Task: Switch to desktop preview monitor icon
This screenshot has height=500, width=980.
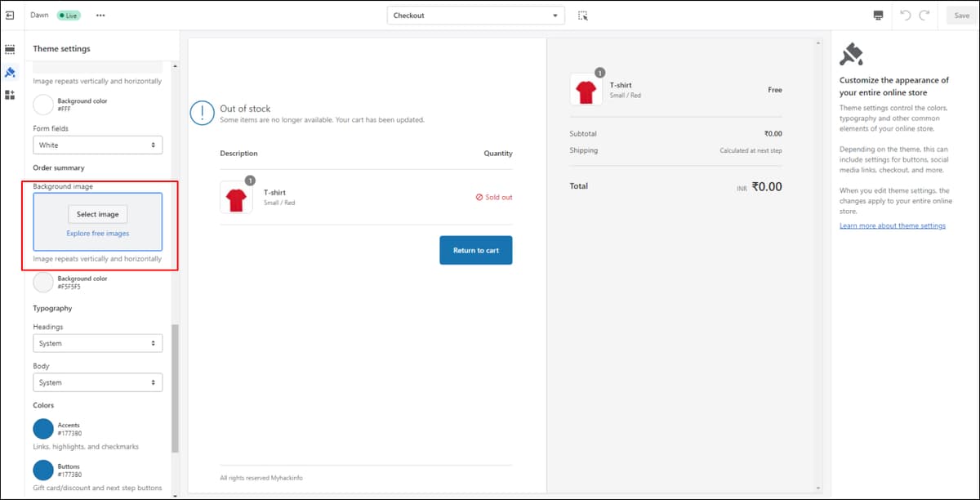Action: [878, 16]
